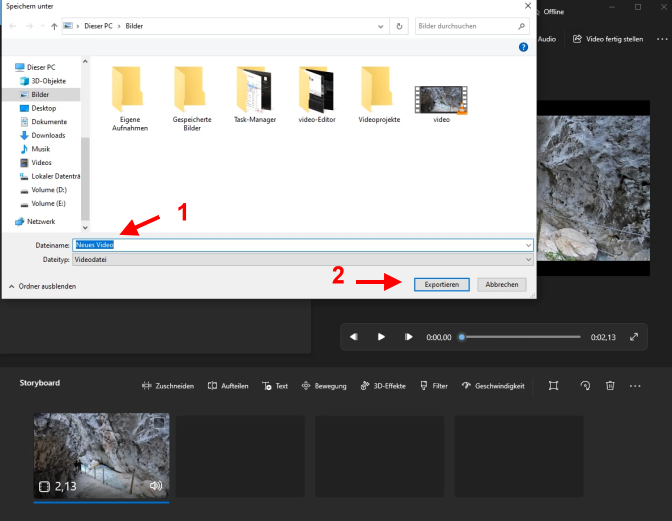Refresh the folder view in address bar
Viewport: 672px width, 521px height.
400,26
